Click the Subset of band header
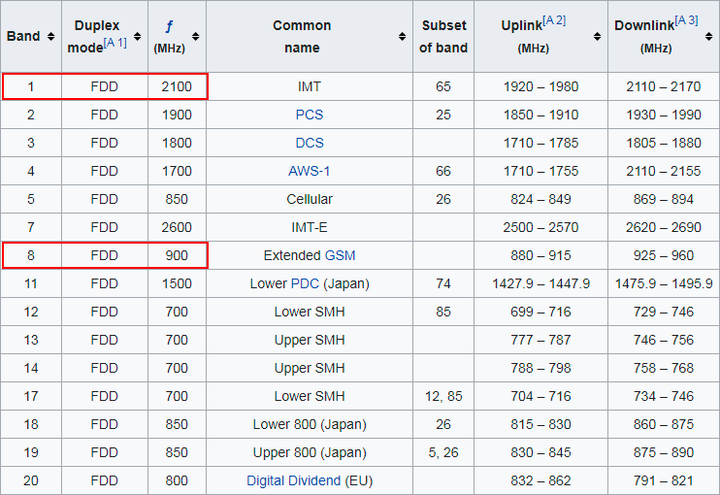 pos(443,36)
